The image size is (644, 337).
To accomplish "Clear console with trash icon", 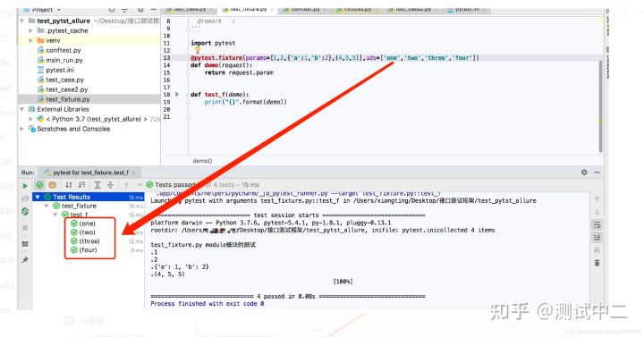I will [597, 263].
